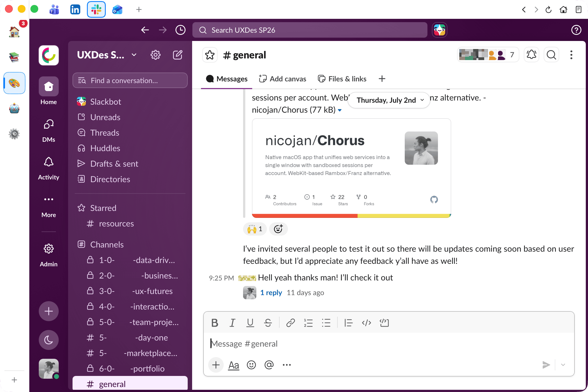This screenshot has height=392, width=588.
Task: Open Huddles in sidebar
Action: [x=130, y=148]
